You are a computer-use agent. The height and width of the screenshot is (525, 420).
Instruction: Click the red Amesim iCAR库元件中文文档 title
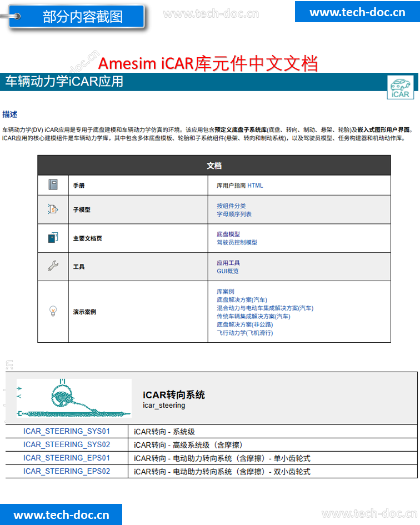208,63
